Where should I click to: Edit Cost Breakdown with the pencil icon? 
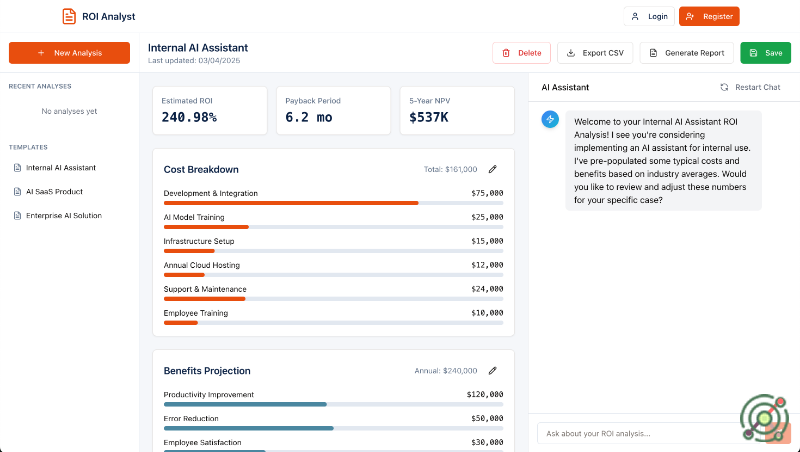point(492,169)
